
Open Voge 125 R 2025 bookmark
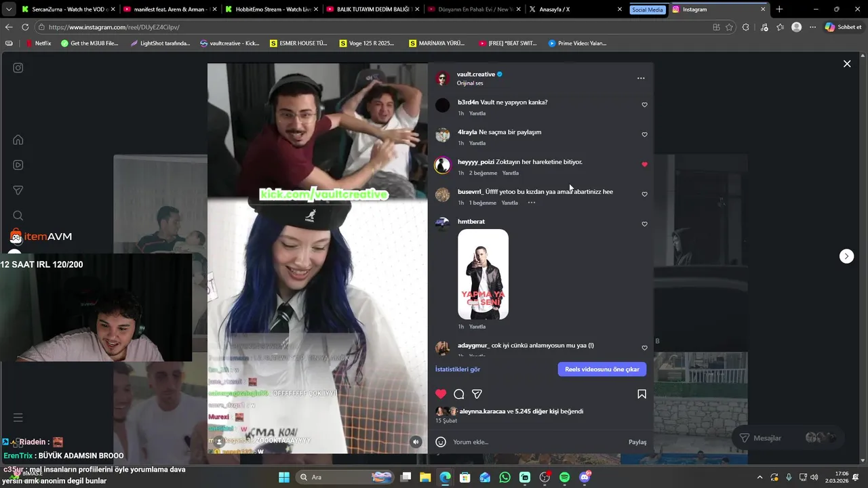click(366, 43)
